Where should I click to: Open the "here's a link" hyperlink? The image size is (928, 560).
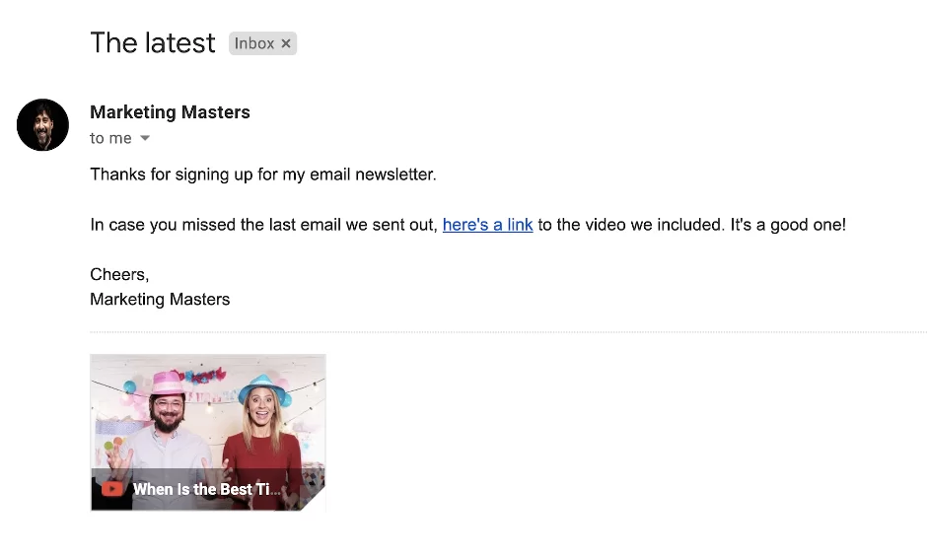(487, 225)
